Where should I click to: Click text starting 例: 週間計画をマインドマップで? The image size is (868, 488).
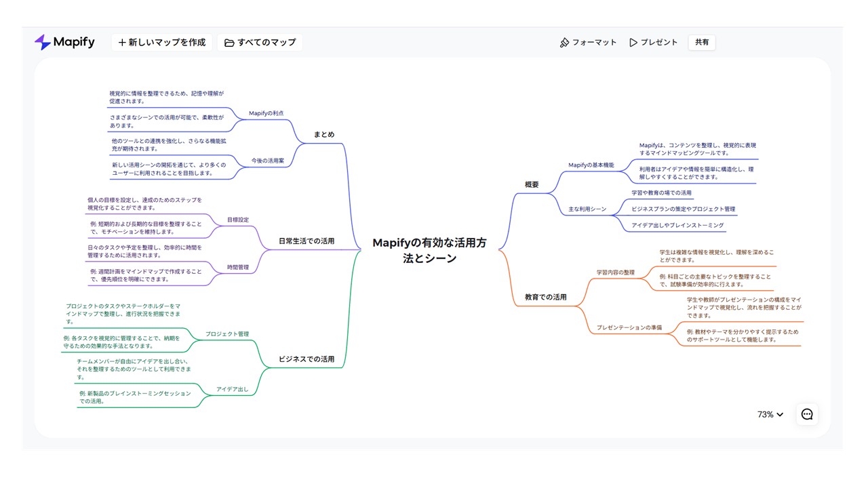click(146, 275)
